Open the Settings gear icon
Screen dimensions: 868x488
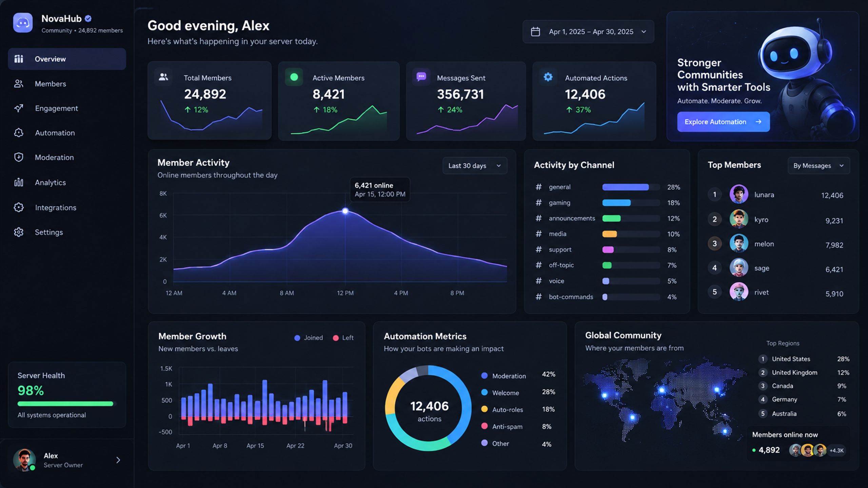(x=19, y=232)
